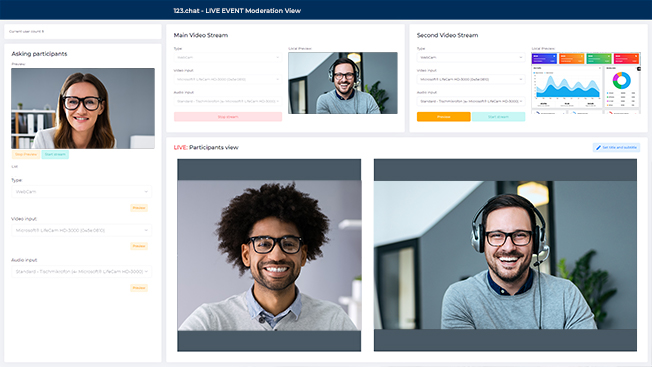The width and height of the screenshot is (652, 367).
Task: Click Start stream under the participant preview
Action: click(55, 154)
